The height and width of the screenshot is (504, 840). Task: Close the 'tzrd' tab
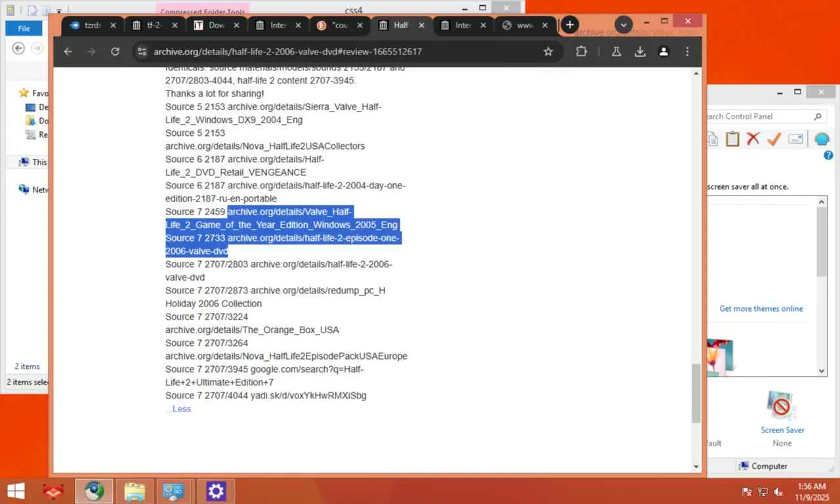point(113,25)
